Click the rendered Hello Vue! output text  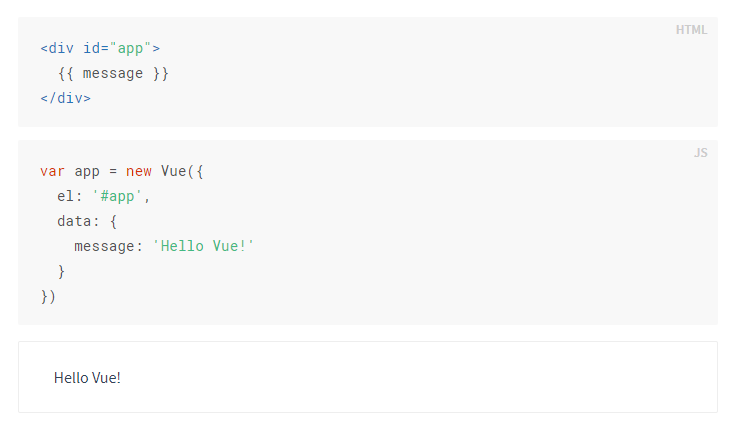tap(87, 378)
